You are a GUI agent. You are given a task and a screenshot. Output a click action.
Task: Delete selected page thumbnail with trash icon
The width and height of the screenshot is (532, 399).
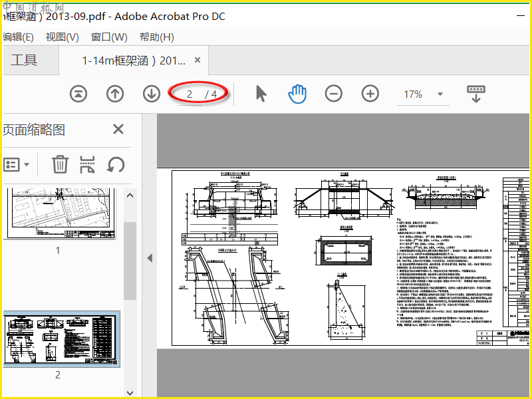tap(60, 164)
